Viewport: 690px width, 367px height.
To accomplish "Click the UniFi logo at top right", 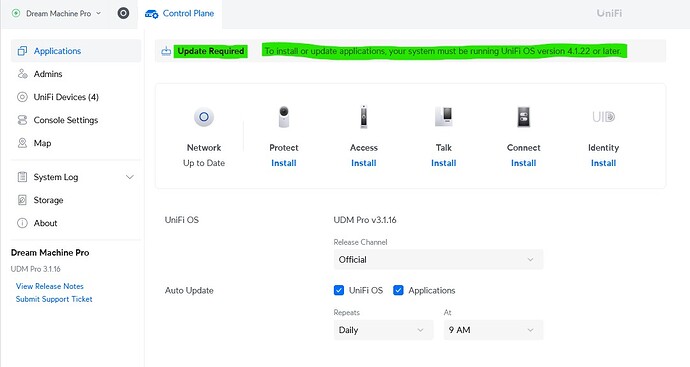I will 609,13.
